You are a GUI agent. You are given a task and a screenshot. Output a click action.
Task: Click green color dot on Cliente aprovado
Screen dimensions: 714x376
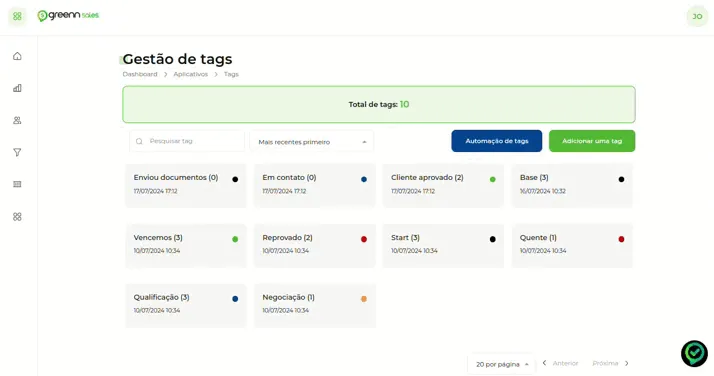pos(492,179)
